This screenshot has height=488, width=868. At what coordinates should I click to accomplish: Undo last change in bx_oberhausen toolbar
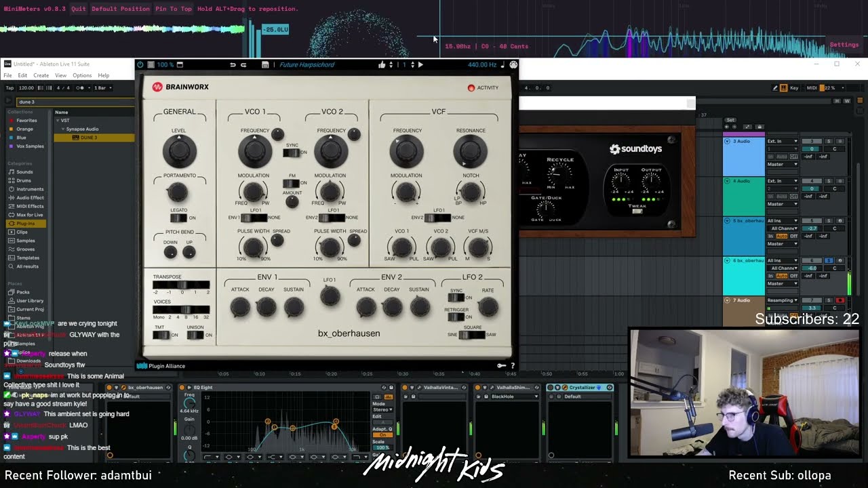click(233, 64)
